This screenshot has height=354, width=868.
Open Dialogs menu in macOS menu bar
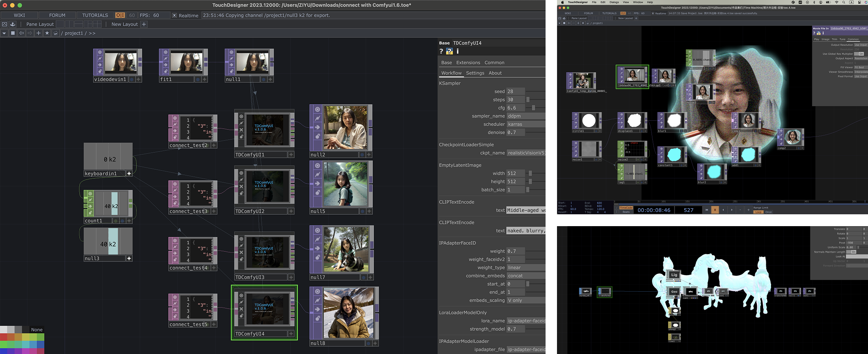coord(614,2)
